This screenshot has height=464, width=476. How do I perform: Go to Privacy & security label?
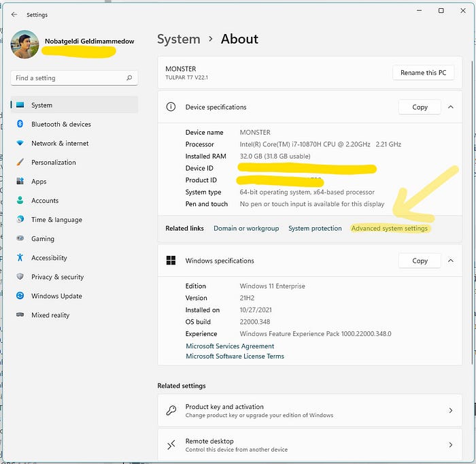tap(57, 277)
